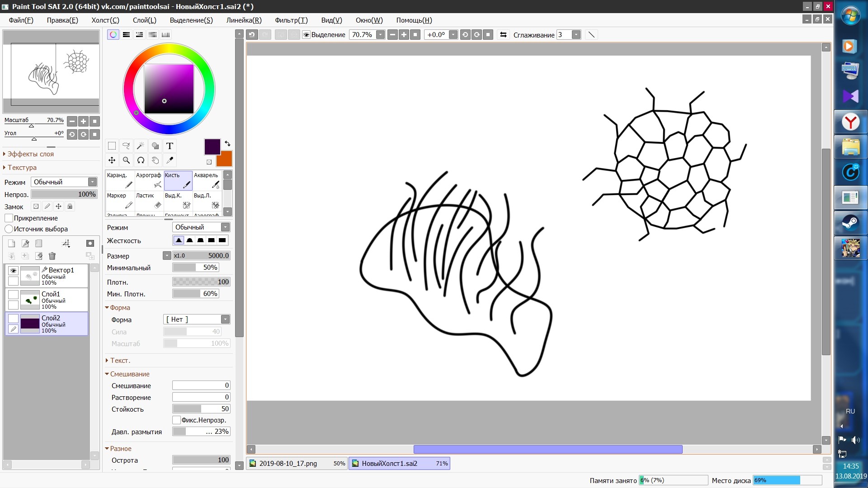Select the rectangular selection tool
The width and height of the screenshot is (868, 488).
[x=112, y=145]
